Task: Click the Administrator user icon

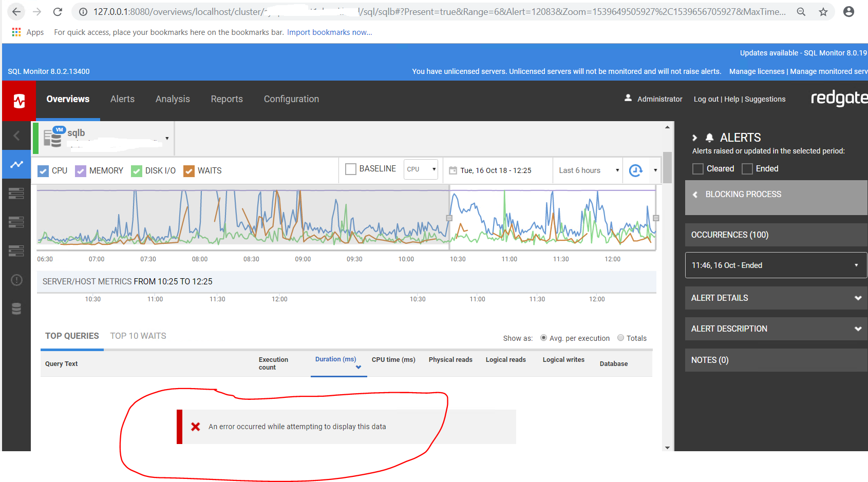Action: point(628,98)
